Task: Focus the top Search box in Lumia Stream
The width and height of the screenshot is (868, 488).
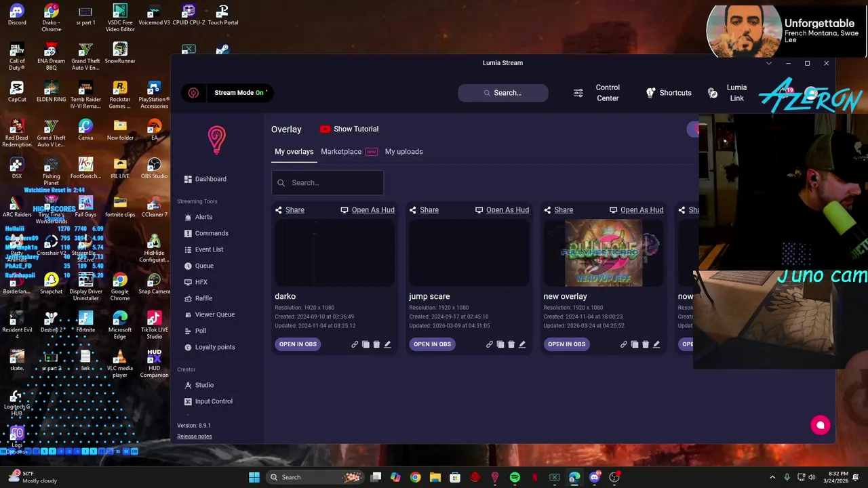Action: (502, 93)
